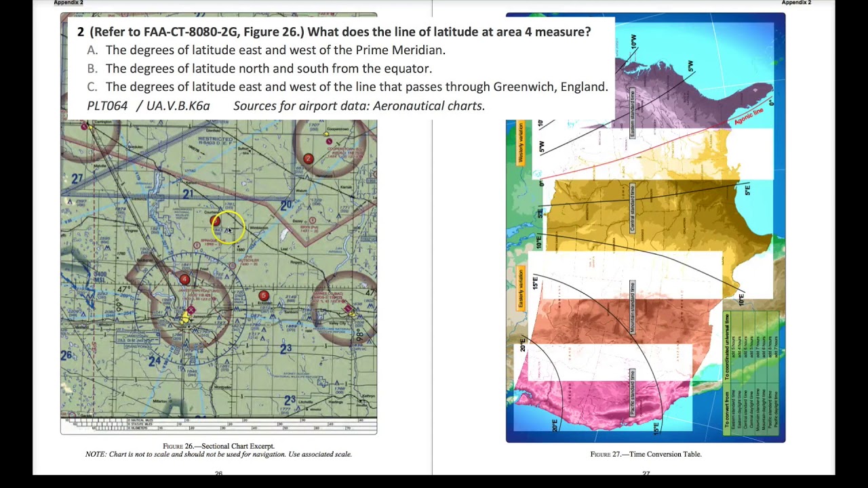The height and width of the screenshot is (488, 868).
Task: Click the large blue '20' elevation figure
Action: (286, 205)
